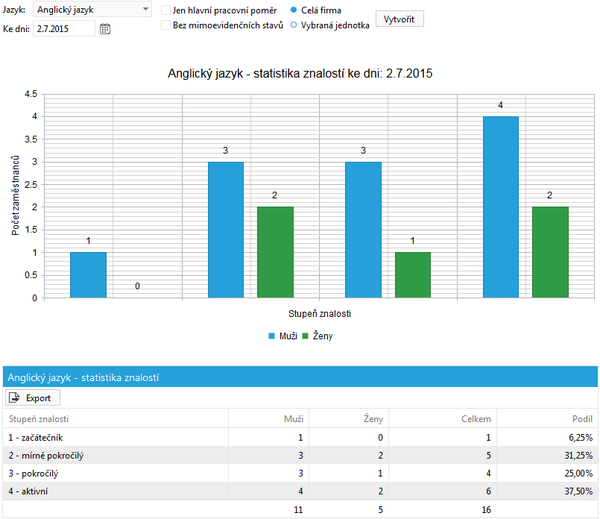The width and height of the screenshot is (600, 519).
Task: Click the tallest blue bar labeled 4
Action: [x=501, y=207]
